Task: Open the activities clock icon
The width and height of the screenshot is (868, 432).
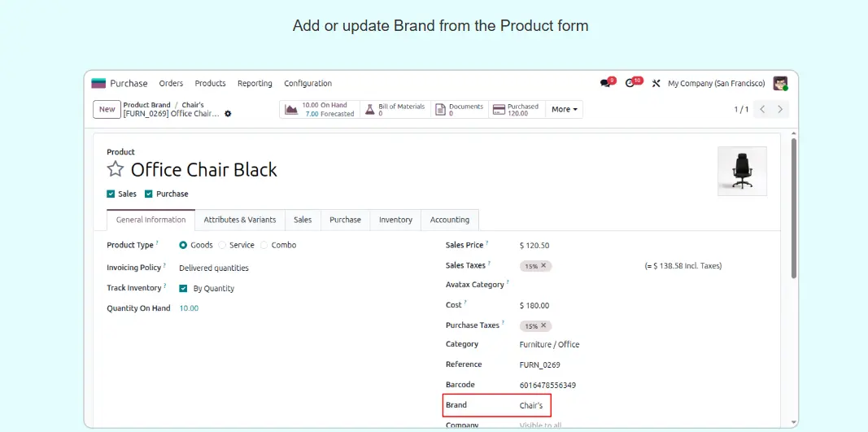Action: click(x=630, y=83)
